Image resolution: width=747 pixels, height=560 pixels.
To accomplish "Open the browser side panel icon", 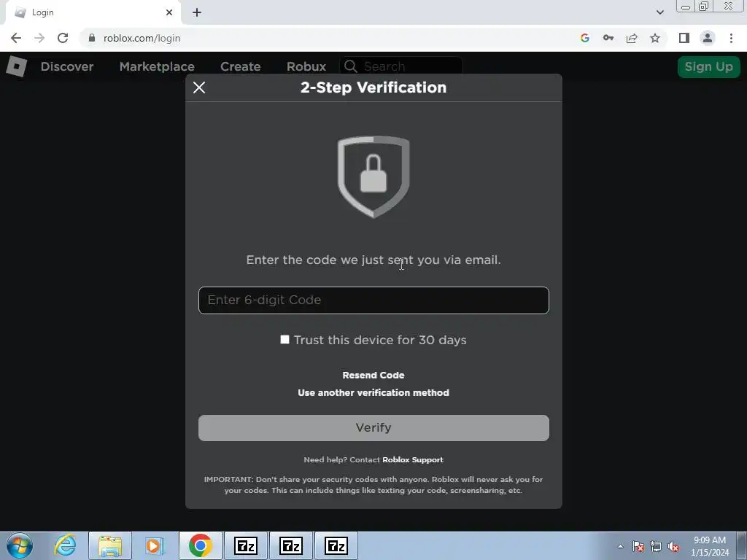I will click(x=684, y=38).
